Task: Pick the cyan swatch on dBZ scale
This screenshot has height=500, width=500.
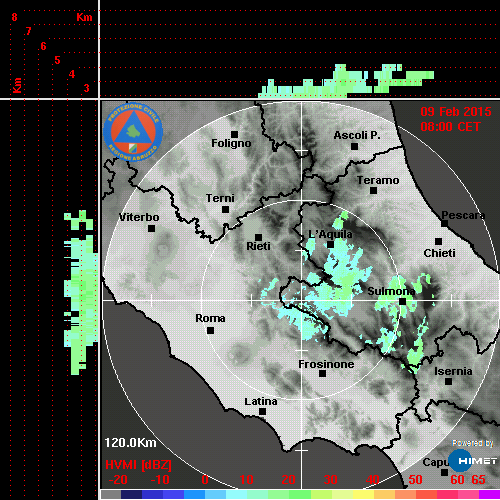Action: tap(236, 494)
